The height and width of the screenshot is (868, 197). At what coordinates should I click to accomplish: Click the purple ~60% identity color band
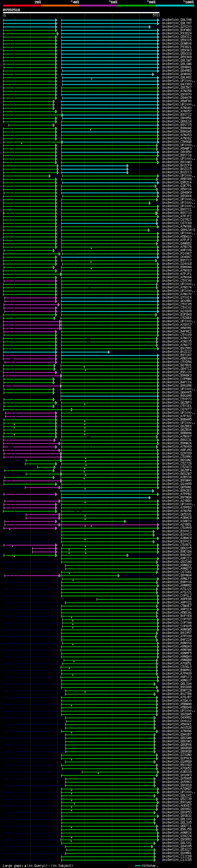click(x=98, y=6)
